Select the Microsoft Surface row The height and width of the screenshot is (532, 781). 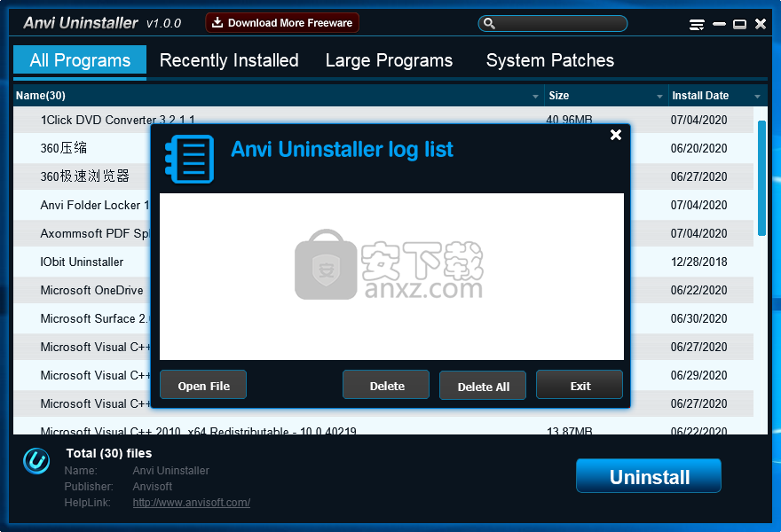pyautogui.click(x=383, y=318)
